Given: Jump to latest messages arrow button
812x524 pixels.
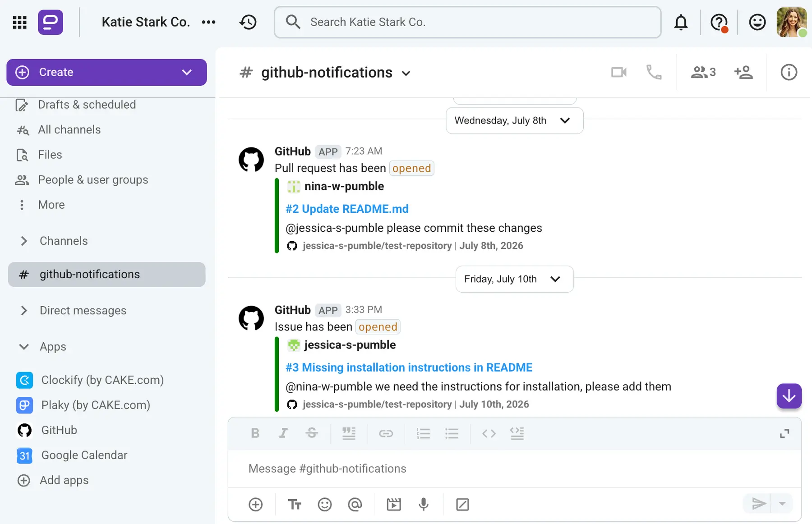Looking at the screenshot, I should [789, 396].
